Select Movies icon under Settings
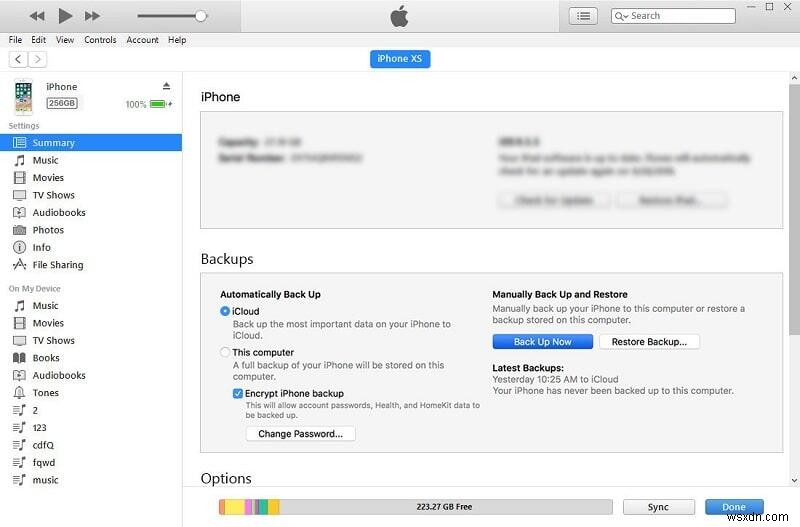This screenshot has width=800, height=527. point(19,178)
